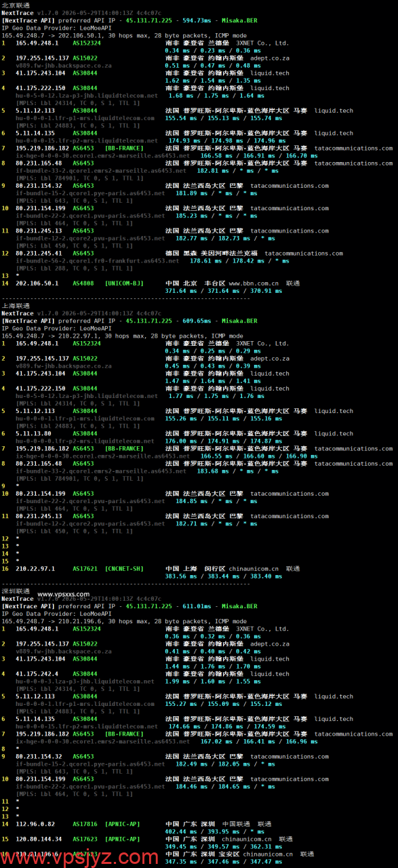Select the 347.35 ms latency value
398x868 pixels.
[x=182, y=861]
